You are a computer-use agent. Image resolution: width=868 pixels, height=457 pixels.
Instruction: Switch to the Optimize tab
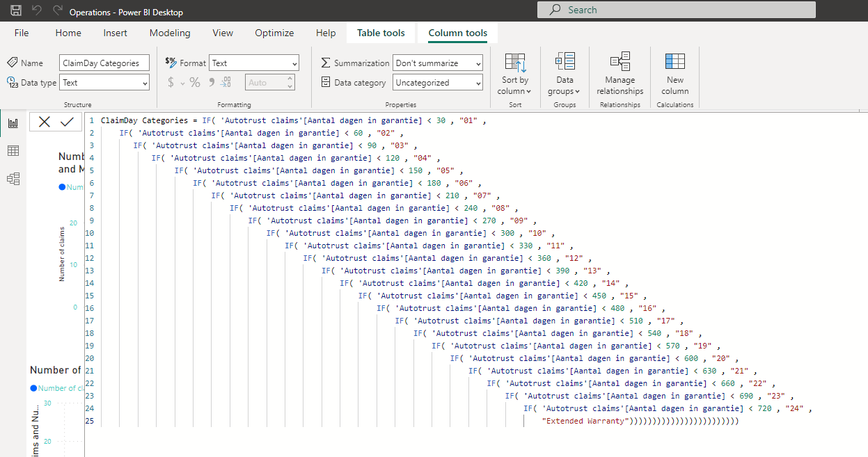click(x=274, y=33)
